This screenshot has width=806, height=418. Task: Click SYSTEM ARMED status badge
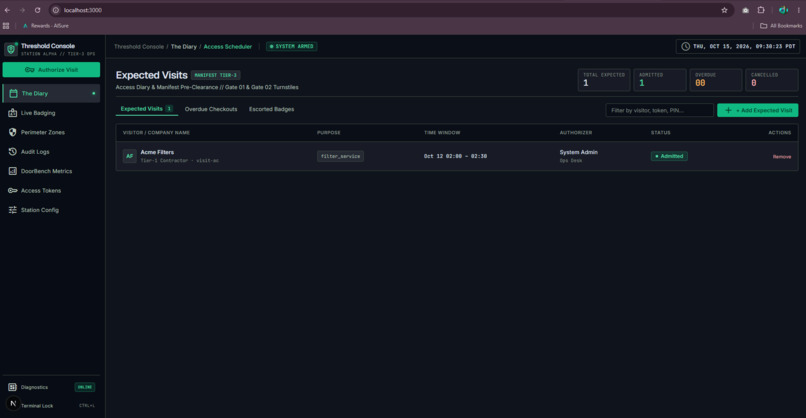291,46
